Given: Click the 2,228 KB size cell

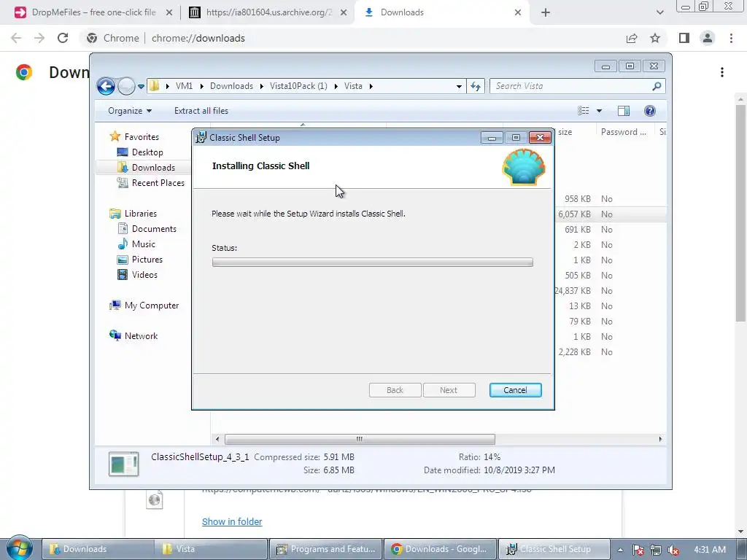Looking at the screenshot, I should coord(574,352).
